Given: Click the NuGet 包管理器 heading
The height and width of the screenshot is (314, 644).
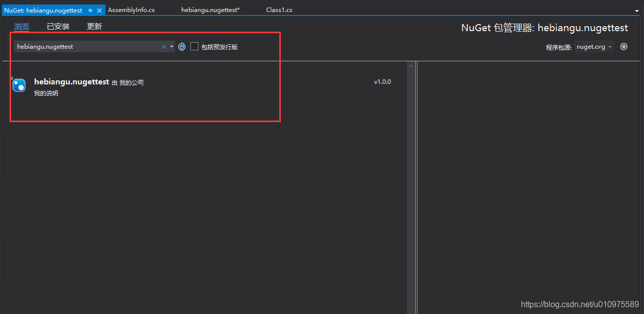Looking at the screenshot, I should 545,28.
